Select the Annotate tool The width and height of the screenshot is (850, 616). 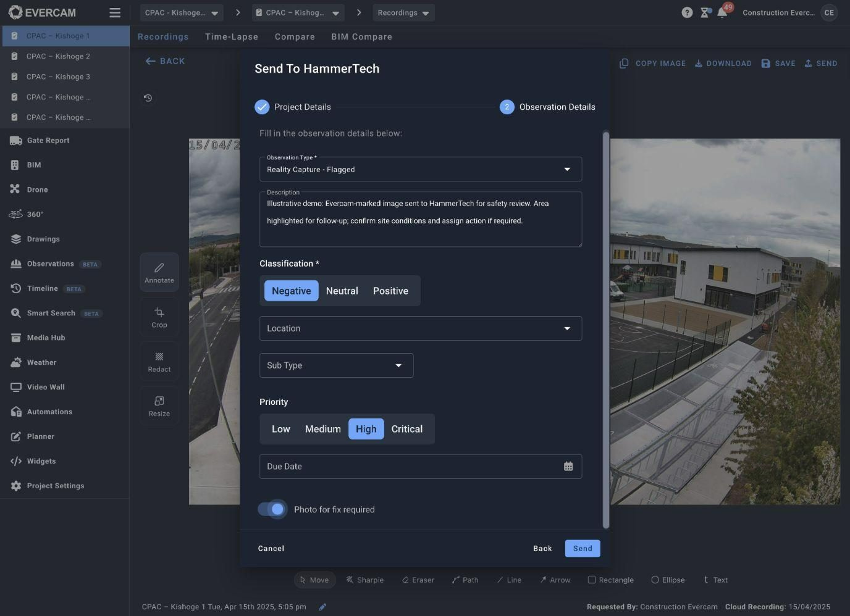pos(159,272)
